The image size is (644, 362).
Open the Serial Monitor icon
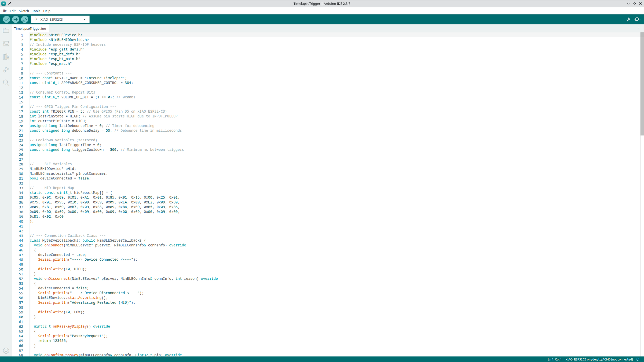click(x=638, y=19)
